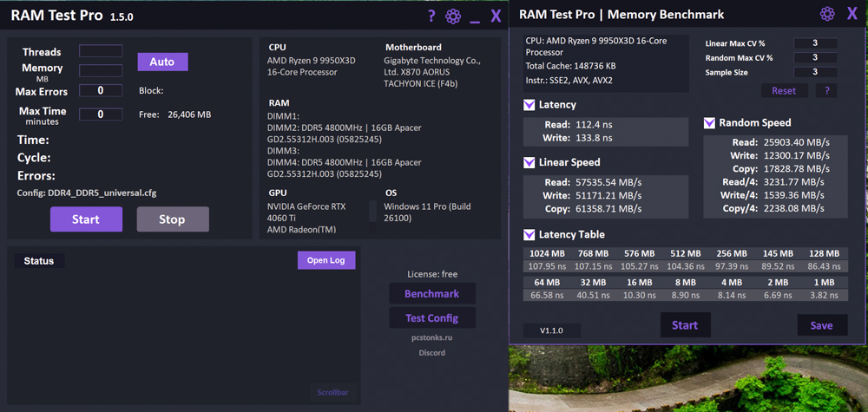Click the Status label
868x412 pixels.
coord(39,261)
